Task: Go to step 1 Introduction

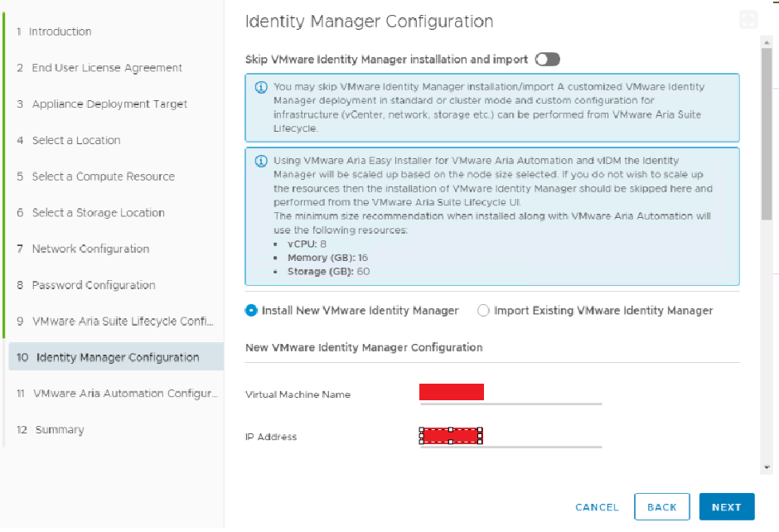Action: tap(54, 31)
